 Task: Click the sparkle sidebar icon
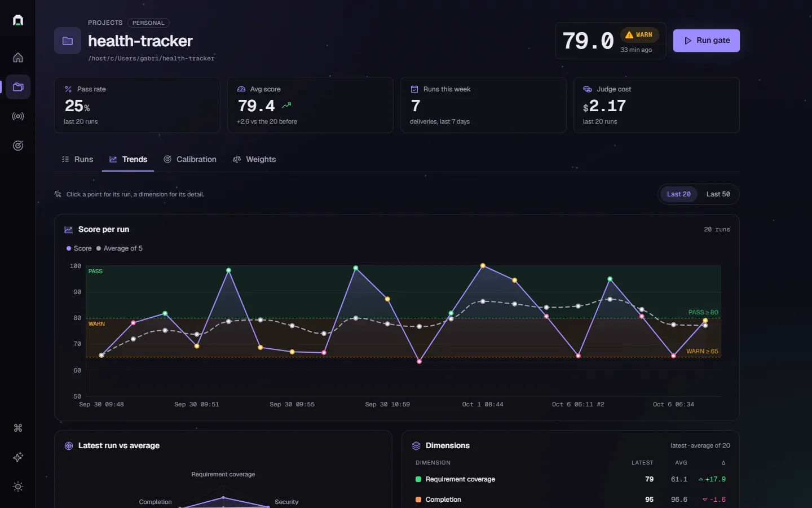tap(18, 457)
